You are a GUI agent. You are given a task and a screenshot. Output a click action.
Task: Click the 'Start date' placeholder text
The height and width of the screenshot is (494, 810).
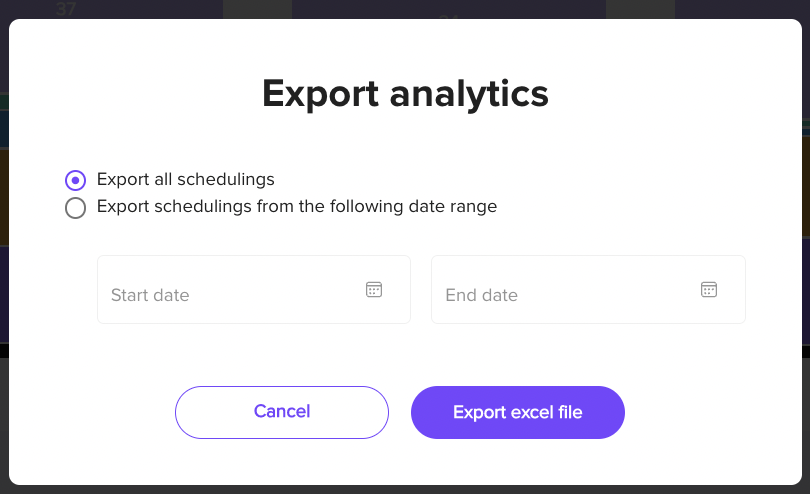tap(150, 295)
